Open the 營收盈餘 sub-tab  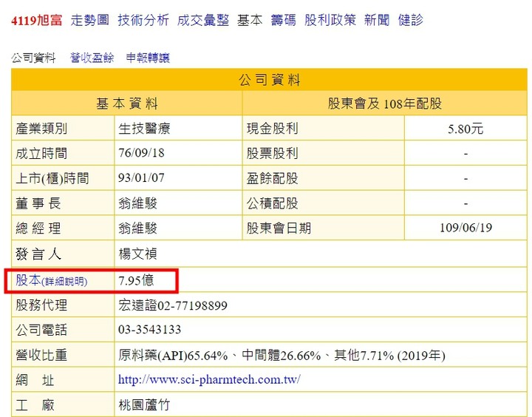coord(92,58)
